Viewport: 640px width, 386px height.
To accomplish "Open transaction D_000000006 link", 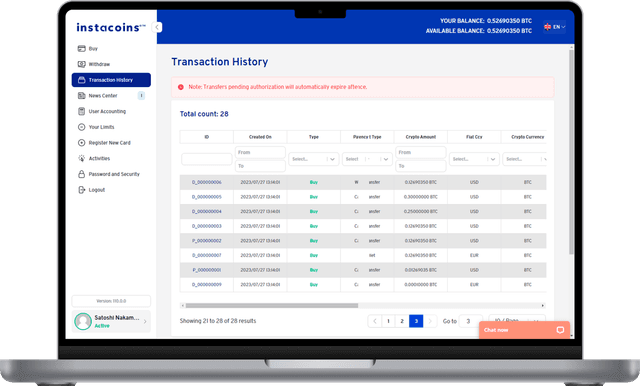I will click(207, 182).
